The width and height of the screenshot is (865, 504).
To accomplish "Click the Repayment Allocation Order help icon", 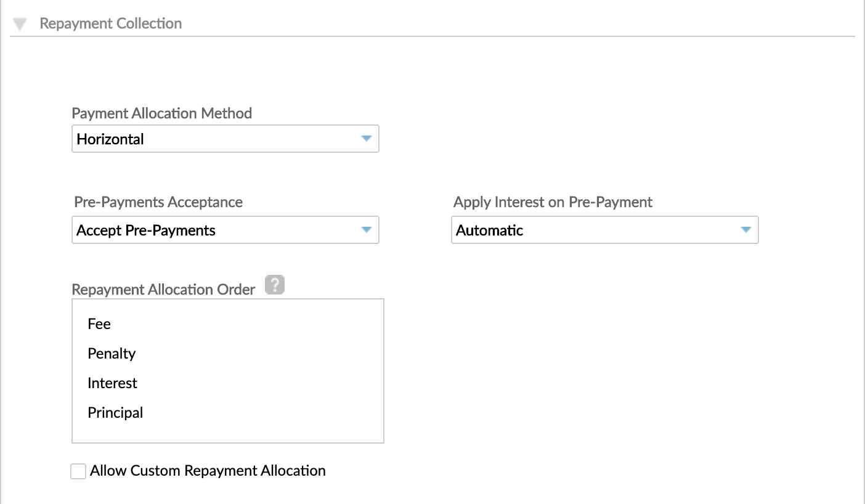I will click(x=275, y=285).
